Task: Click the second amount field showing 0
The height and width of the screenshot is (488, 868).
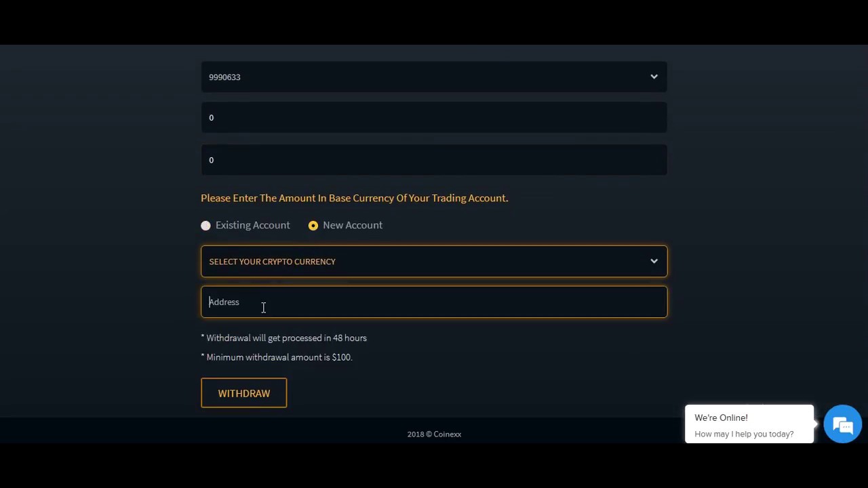Action: pos(434,160)
